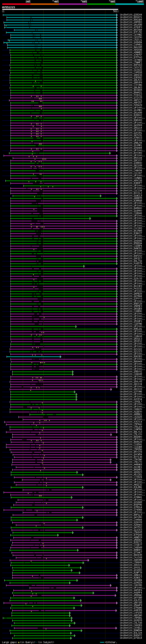Select label UniRef100_B4M6U0
The height and width of the screenshot is (644, 146).
[131, 208]
